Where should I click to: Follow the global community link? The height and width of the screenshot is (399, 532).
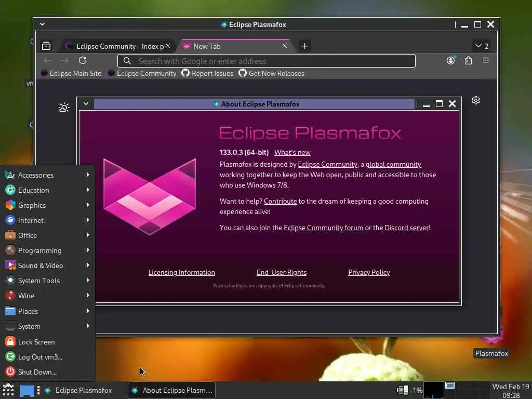[393, 164]
